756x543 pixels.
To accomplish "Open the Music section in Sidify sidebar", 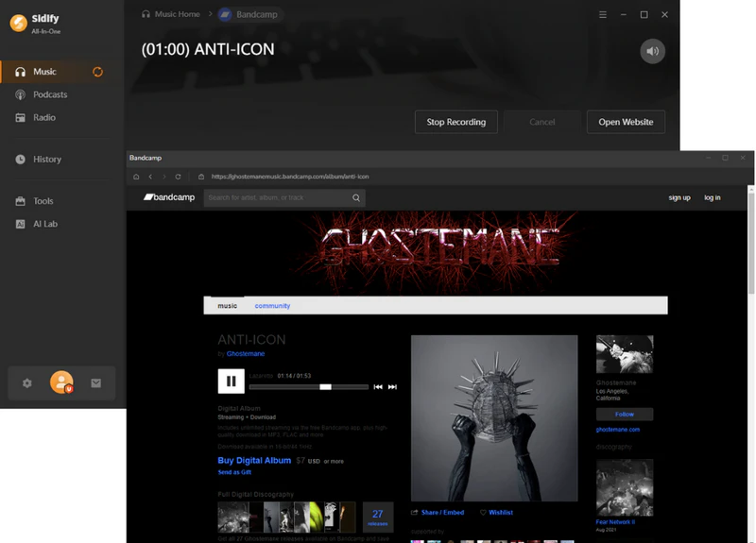I will (x=61, y=72).
